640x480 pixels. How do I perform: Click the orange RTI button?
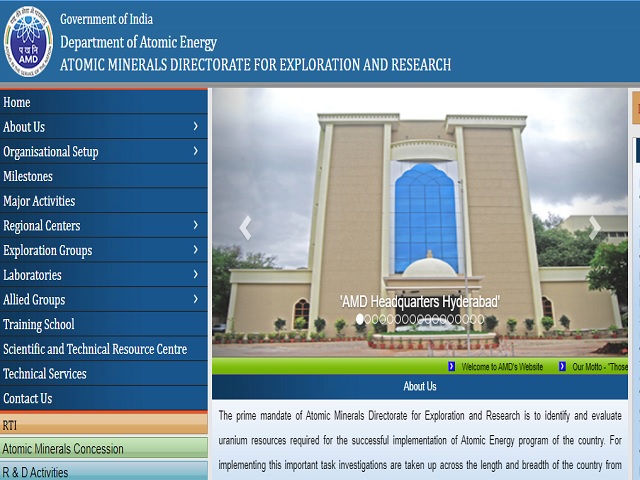pos(104,424)
